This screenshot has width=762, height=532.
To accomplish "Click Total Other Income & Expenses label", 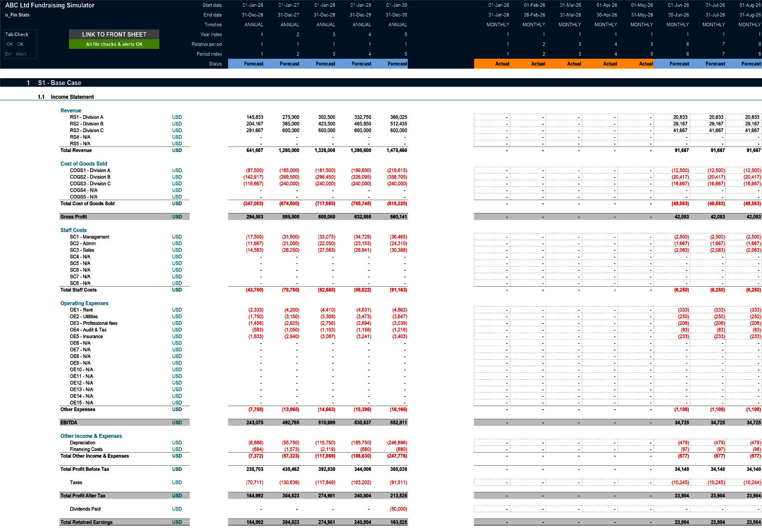I will [x=94, y=456].
